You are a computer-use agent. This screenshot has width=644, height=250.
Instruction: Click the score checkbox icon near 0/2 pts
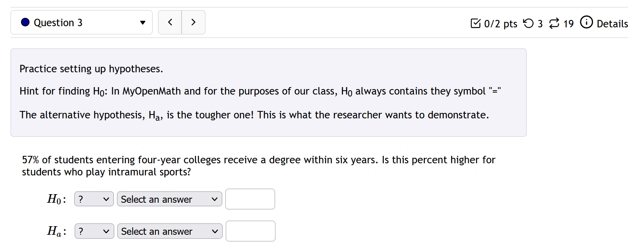(475, 23)
